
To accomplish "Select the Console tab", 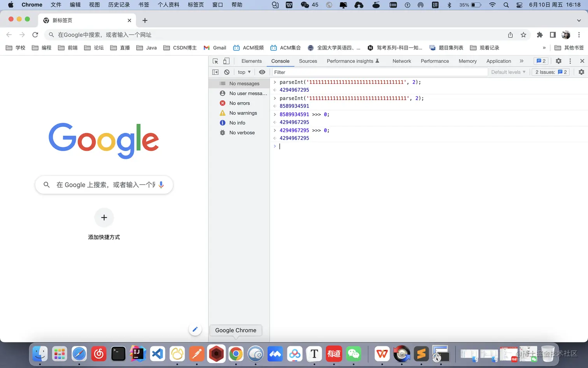I will [x=280, y=61].
